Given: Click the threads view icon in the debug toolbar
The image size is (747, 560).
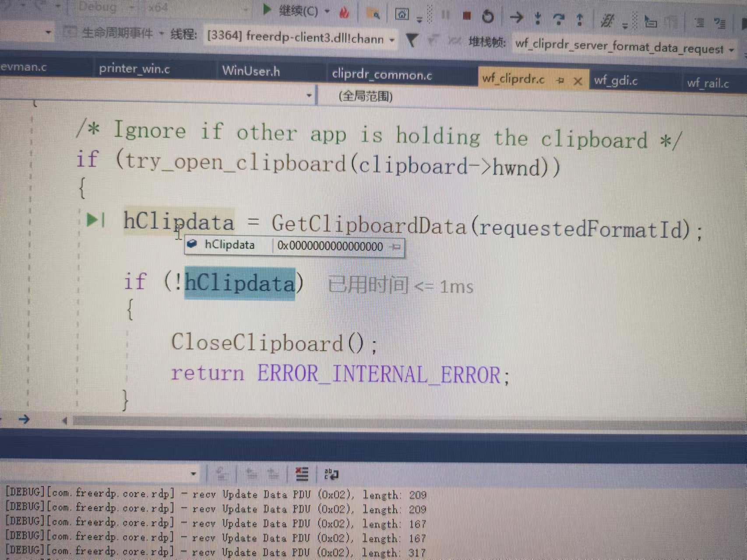Looking at the screenshot, I should [x=651, y=21].
